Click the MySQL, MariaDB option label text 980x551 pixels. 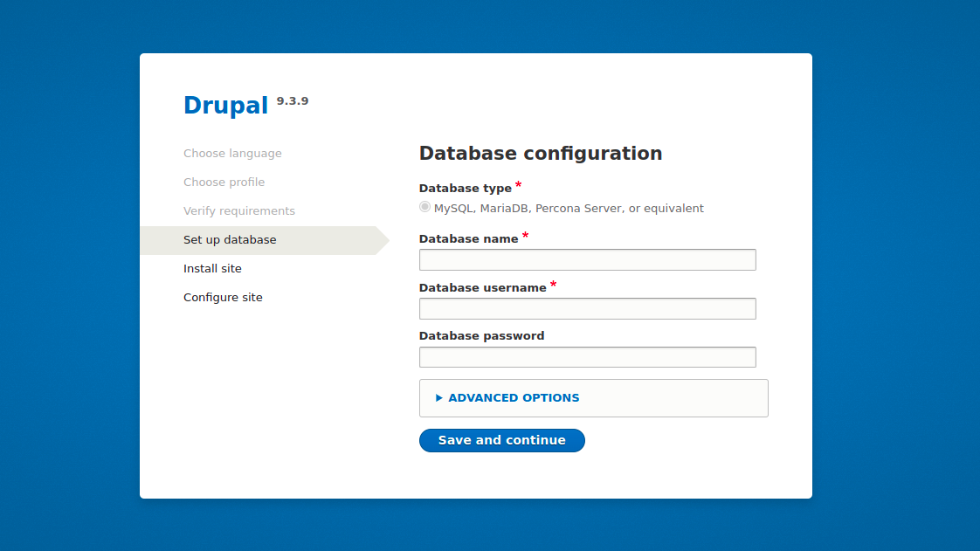[x=569, y=209]
